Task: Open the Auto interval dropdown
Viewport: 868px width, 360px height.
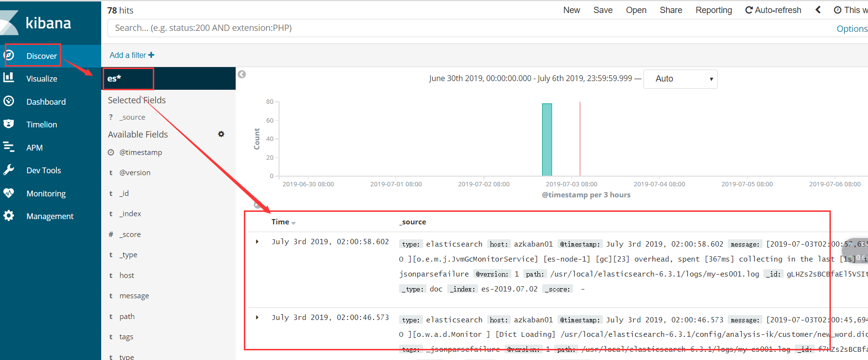Action: pyautogui.click(x=681, y=79)
